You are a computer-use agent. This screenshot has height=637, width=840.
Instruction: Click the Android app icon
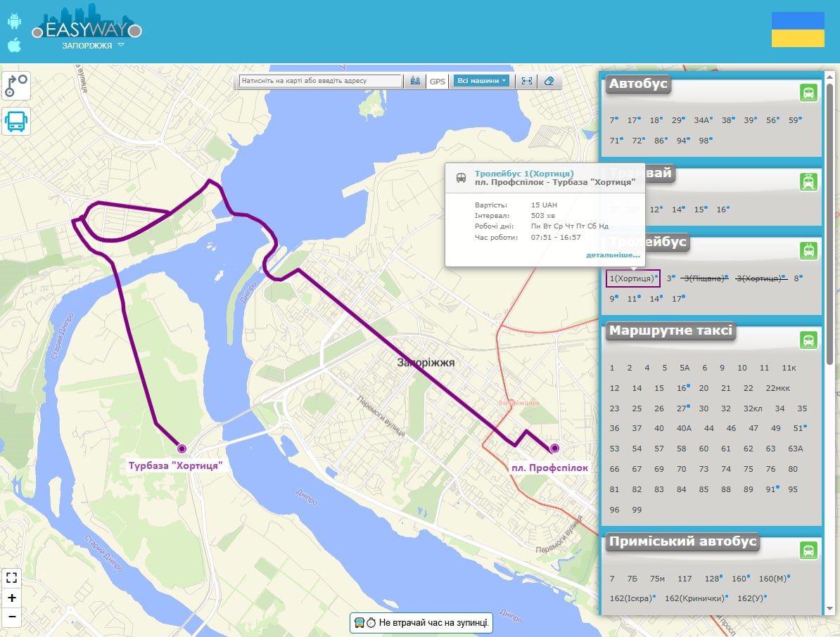14,21
